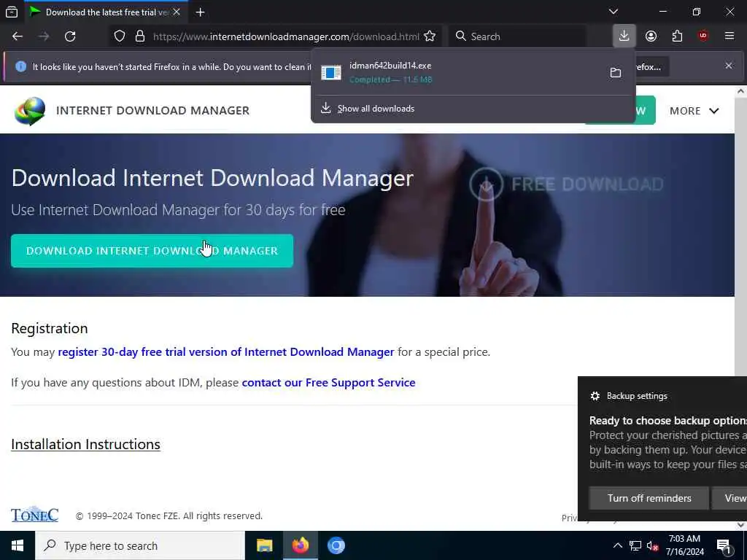Open the Firefox hamburger menu
The width and height of the screenshot is (747, 560).
point(729,36)
